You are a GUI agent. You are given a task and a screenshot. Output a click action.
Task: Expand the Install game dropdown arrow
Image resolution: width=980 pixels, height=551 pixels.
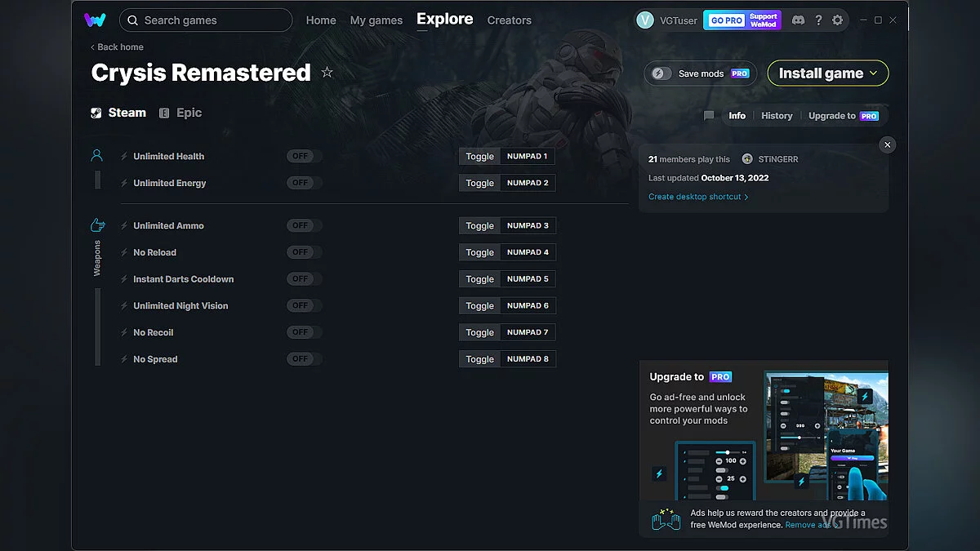click(x=874, y=73)
